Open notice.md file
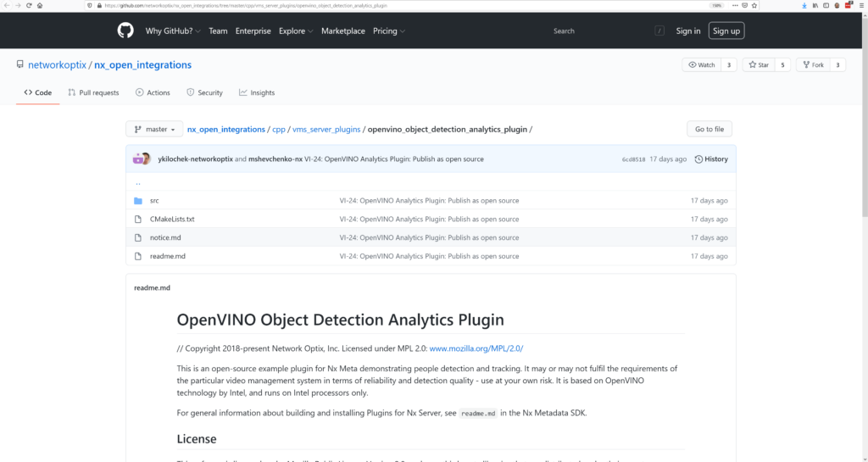The height and width of the screenshot is (462, 868). (x=165, y=238)
